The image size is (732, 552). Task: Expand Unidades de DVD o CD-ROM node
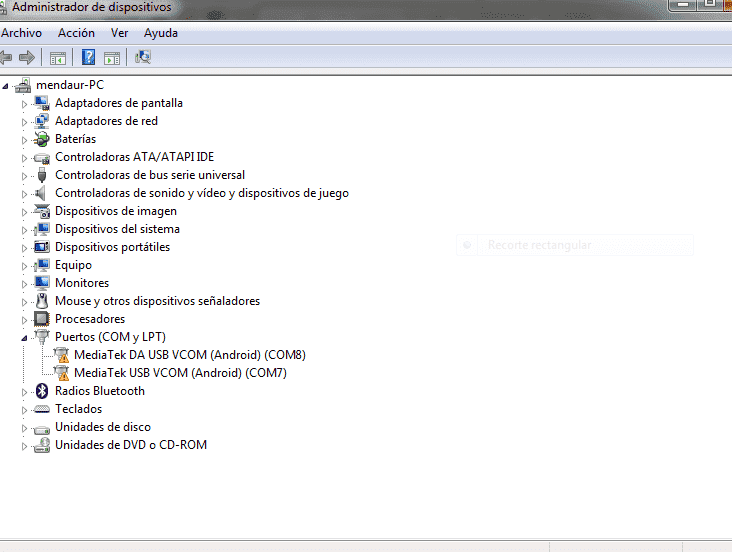[x=24, y=446]
